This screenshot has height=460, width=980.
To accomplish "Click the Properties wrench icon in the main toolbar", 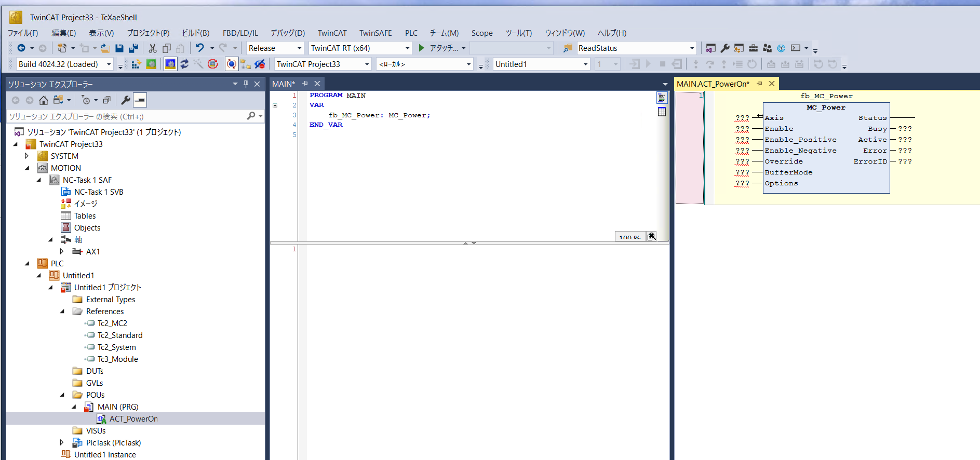I will (x=725, y=48).
